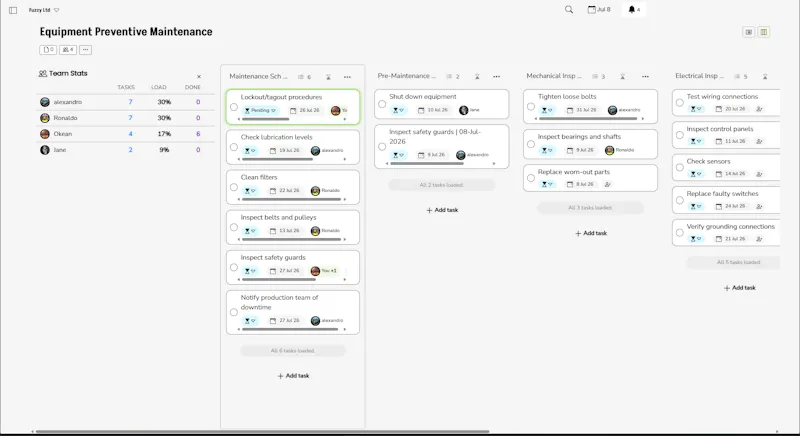Assign user on Replace worn-out parts

tap(608, 185)
